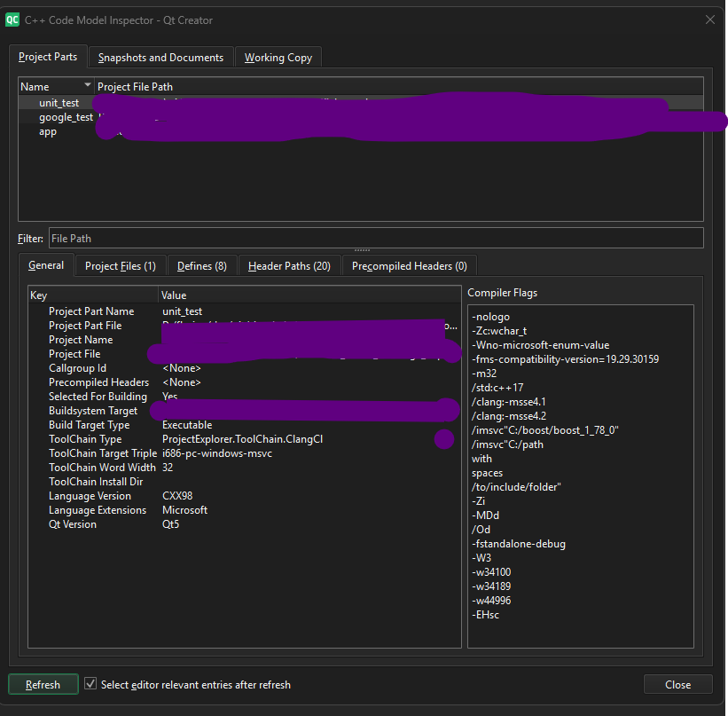This screenshot has height=716, width=728.
Task: Click the -w44996 compiler flag
Action: [491, 601]
